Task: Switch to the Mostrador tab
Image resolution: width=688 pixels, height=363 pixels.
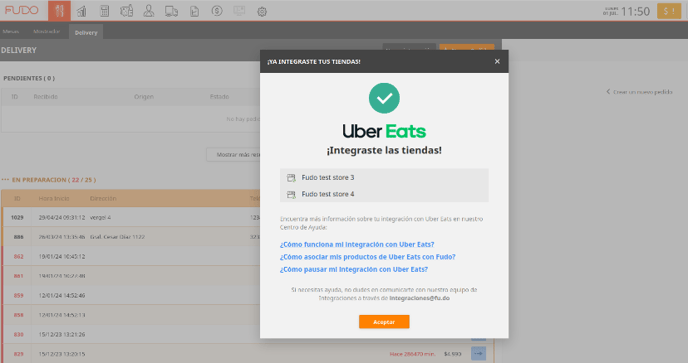Action: pyautogui.click(x=47, y=32)
